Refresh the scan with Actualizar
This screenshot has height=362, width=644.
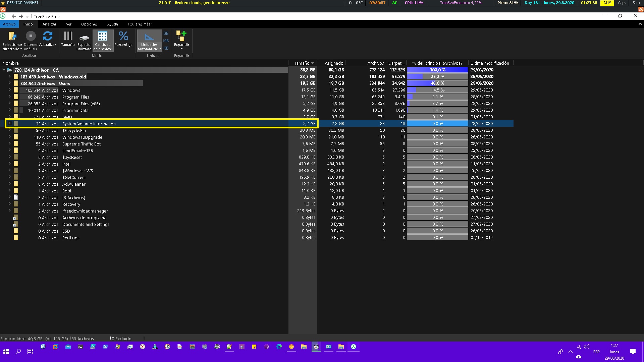pos(48,36)
